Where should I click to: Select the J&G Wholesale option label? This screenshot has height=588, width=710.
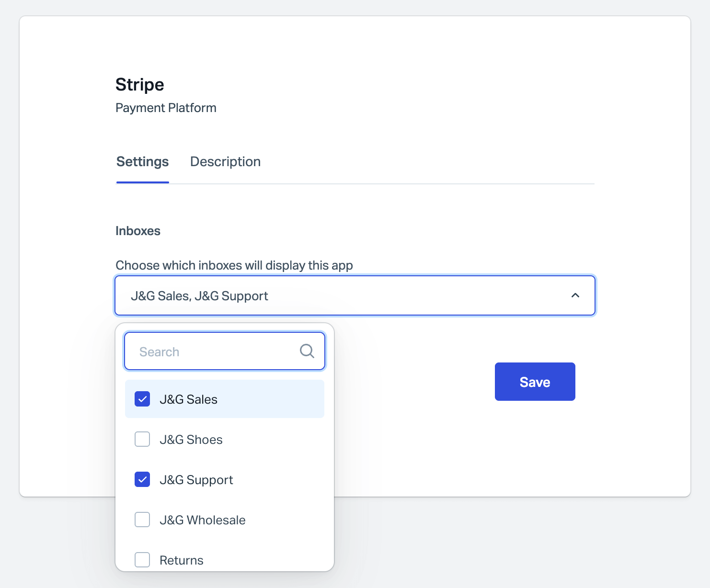click(203, 520)
